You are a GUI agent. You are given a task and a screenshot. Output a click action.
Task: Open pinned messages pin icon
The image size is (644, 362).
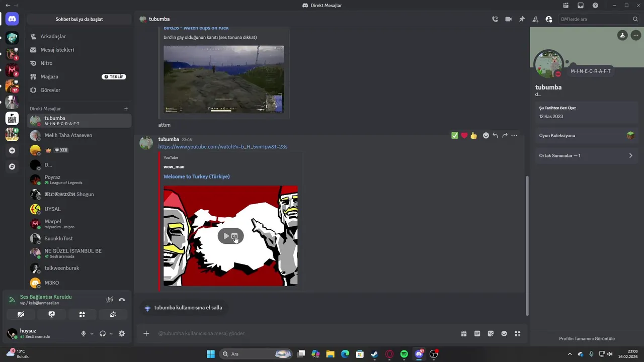522,19
